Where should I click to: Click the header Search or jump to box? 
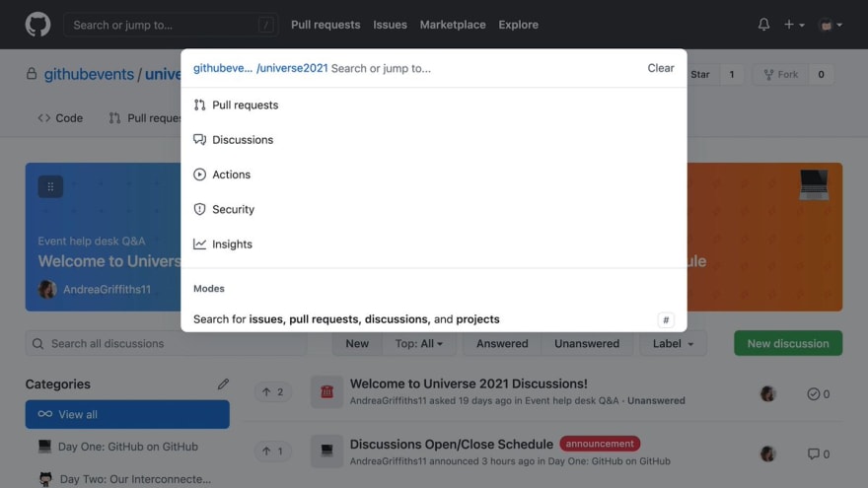171,25
